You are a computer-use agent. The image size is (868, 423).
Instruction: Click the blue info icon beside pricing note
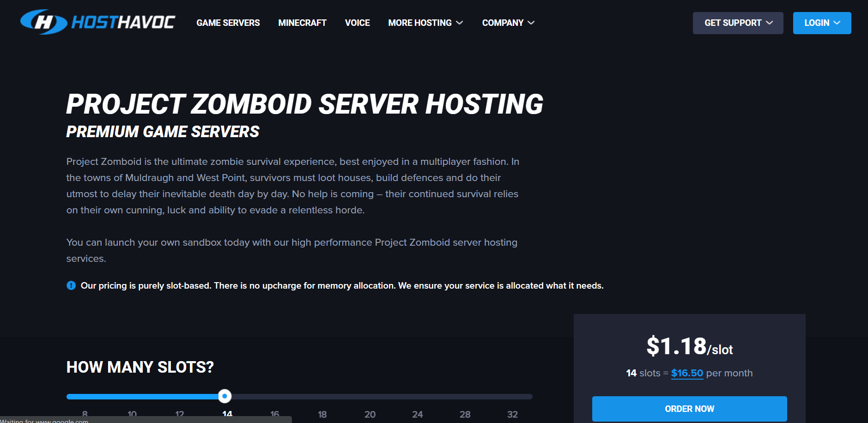pyautogui.click(x=71, y=285)
